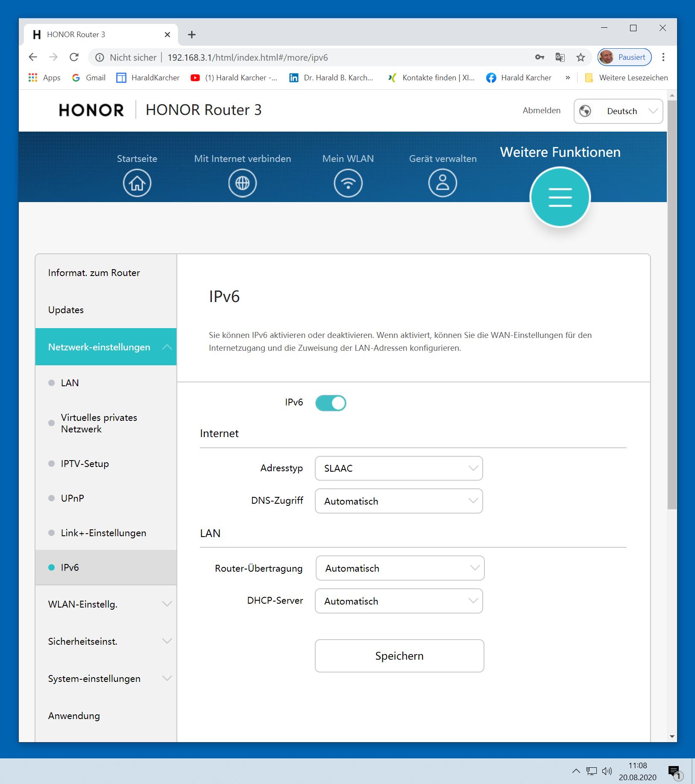Open Gerät verwalten user icon

tap(443, 183)
